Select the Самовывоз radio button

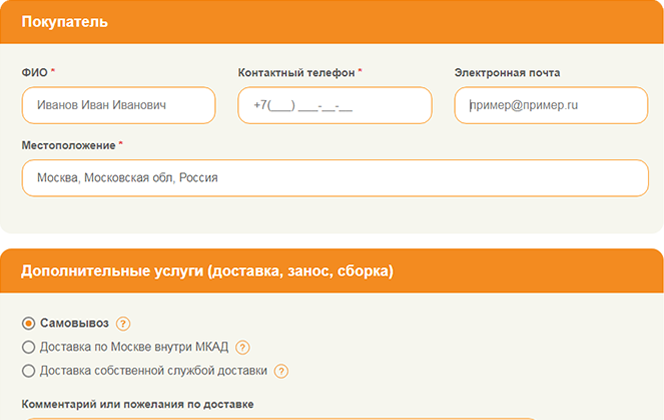point(28,323)
